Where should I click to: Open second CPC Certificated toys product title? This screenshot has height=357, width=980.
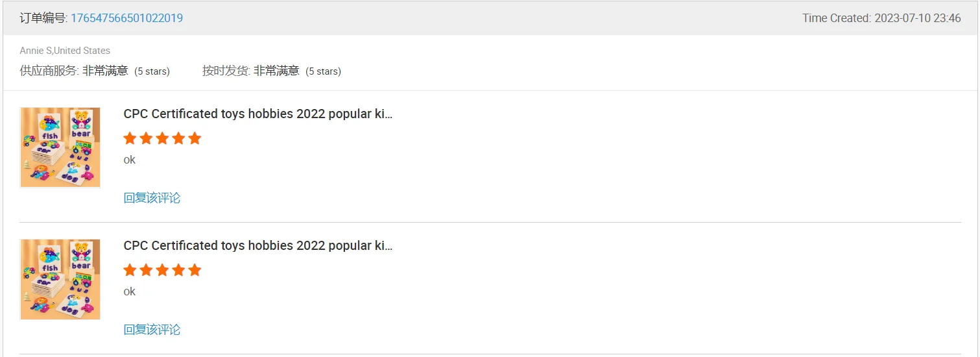click(257, 246)
